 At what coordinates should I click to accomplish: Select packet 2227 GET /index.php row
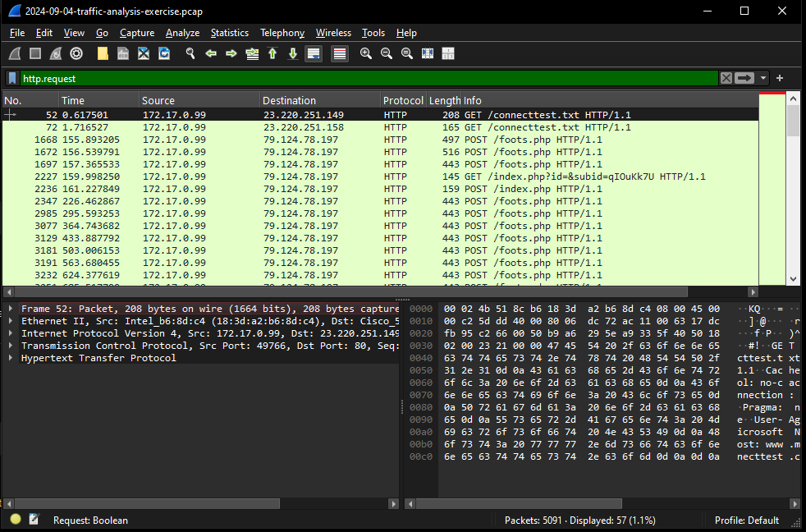(x=380, y=177)
